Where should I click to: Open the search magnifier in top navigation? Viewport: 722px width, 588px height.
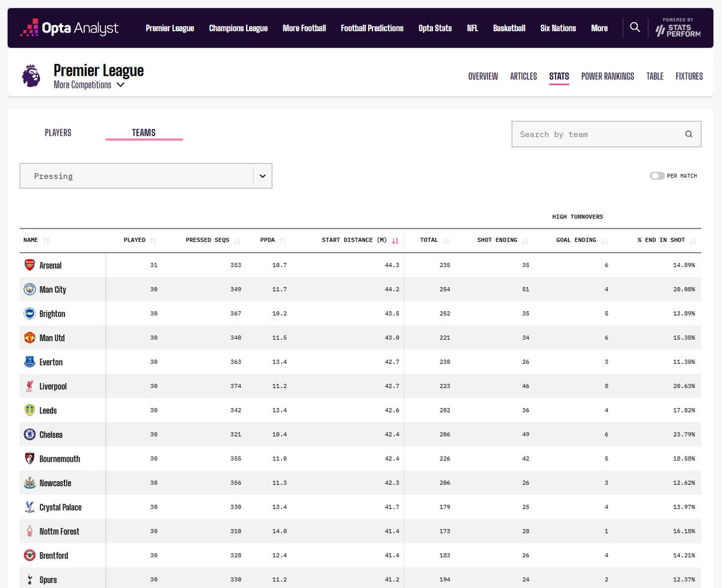635,27
